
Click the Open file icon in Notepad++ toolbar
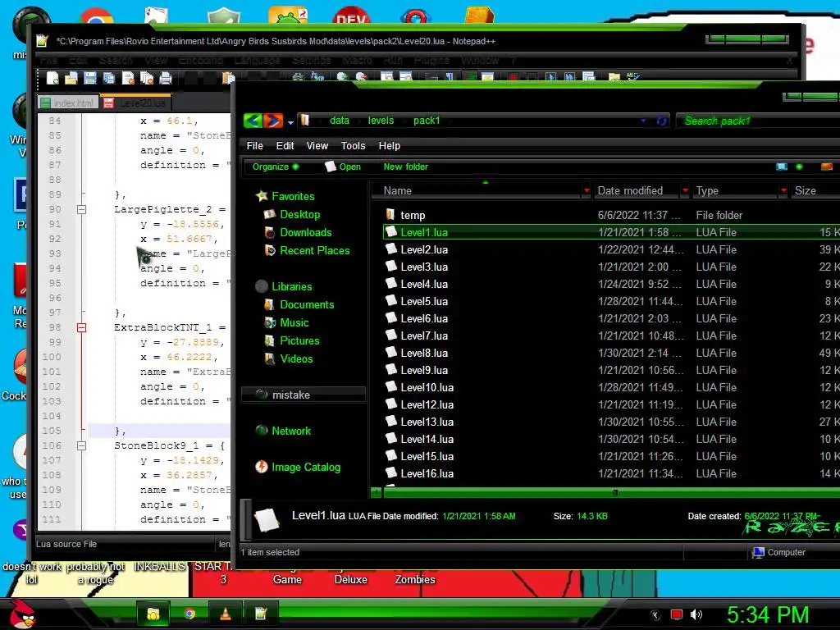coord(71,78)
